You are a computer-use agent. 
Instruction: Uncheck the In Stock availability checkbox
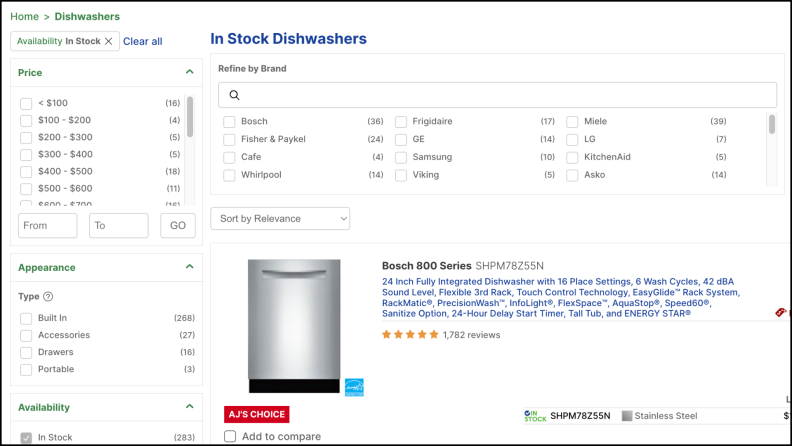[x=26, y=438]
